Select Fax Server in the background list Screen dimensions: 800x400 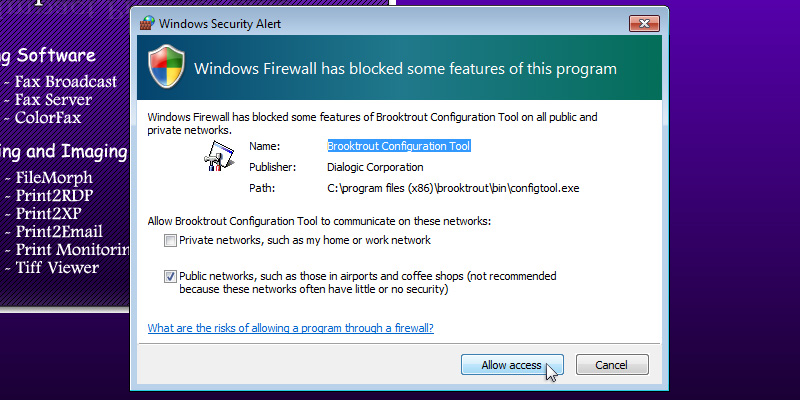coord(53,99)
